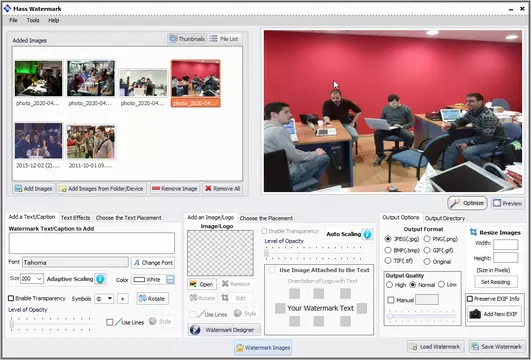Select the PNG output format radio
The height and width of the screenshot is (360, 531).
click(427, 239)
